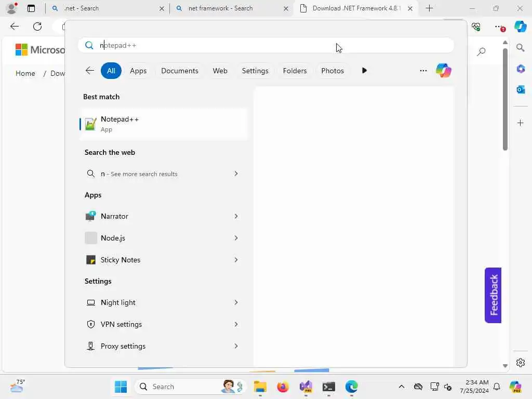
Task: Click inside the search text field
Action: [265, 45]
